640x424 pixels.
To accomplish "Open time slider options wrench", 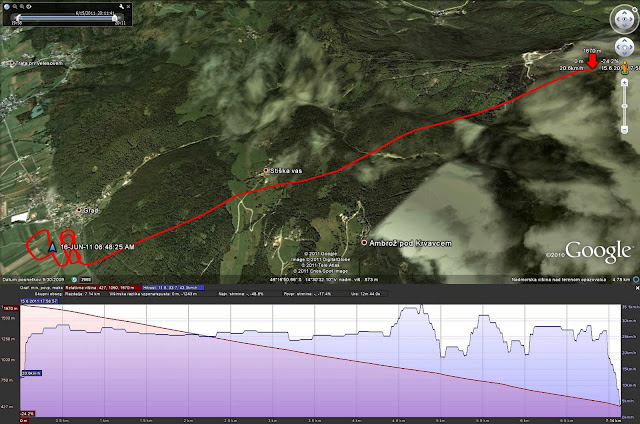I will coord(121,7).
